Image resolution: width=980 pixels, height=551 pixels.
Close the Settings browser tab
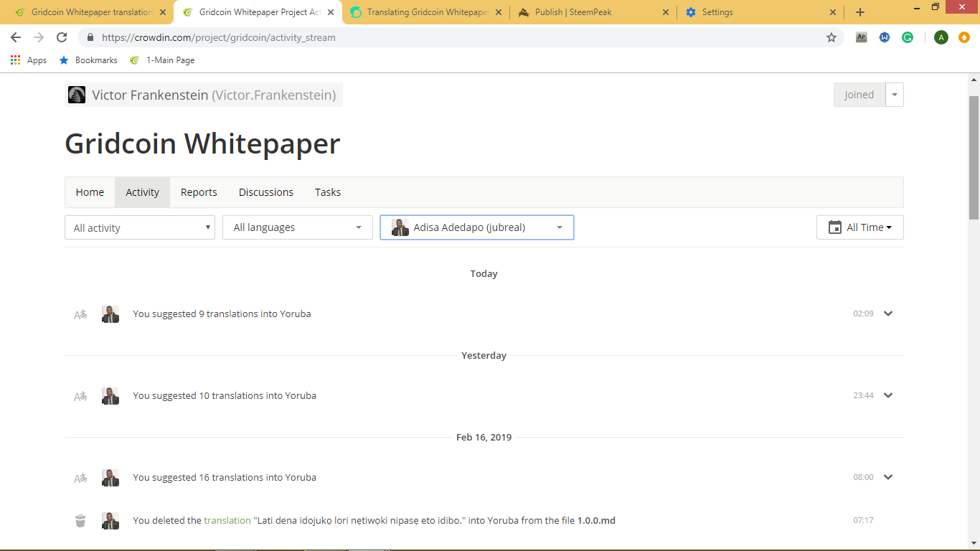[833, 12]
